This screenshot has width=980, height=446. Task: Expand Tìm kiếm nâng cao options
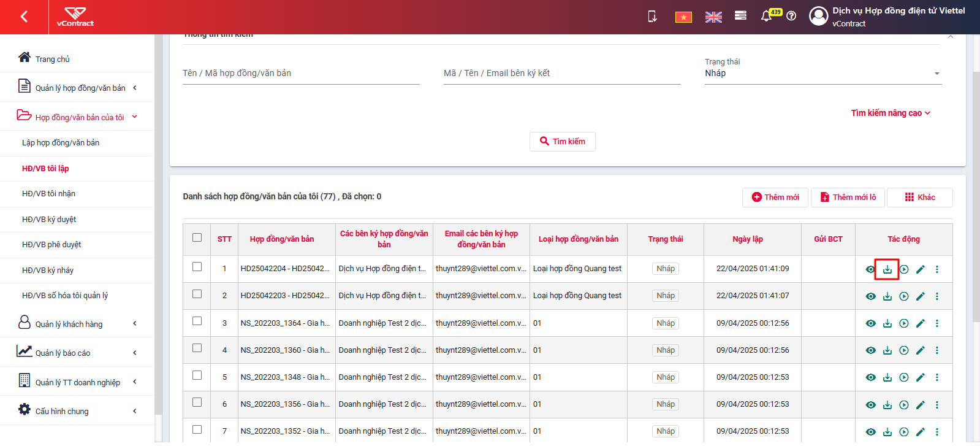(891, 113)
